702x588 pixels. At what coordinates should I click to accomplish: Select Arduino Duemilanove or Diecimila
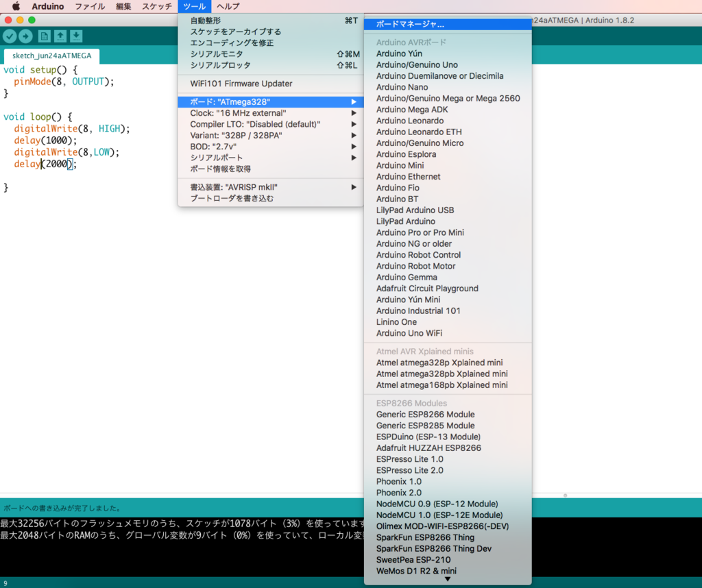pos(448,76)
